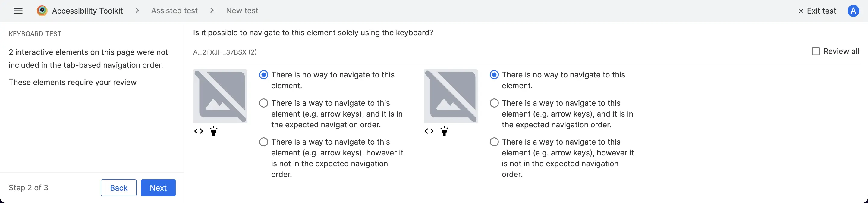Select "no way to navigate" for second element
Image resolution: width=868 pixels, height=203 pixels.
494,75
